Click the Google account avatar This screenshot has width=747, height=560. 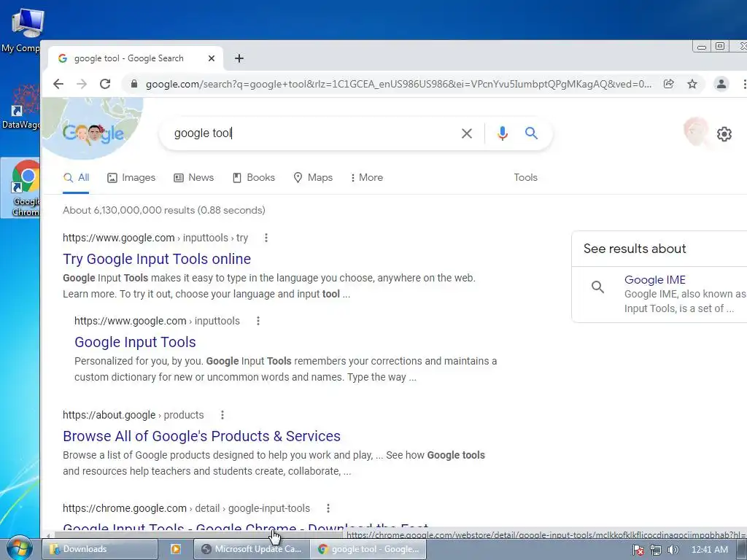point(696,132)
